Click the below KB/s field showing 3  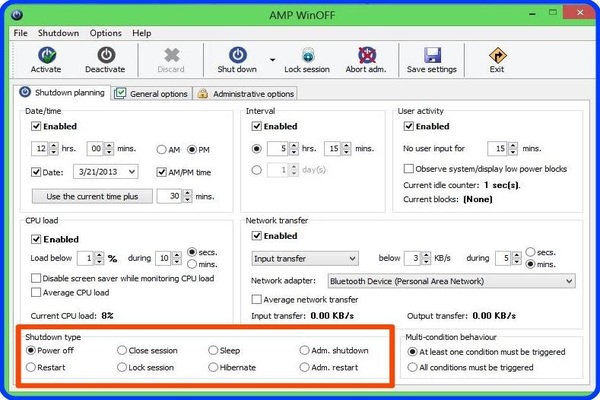413,258
